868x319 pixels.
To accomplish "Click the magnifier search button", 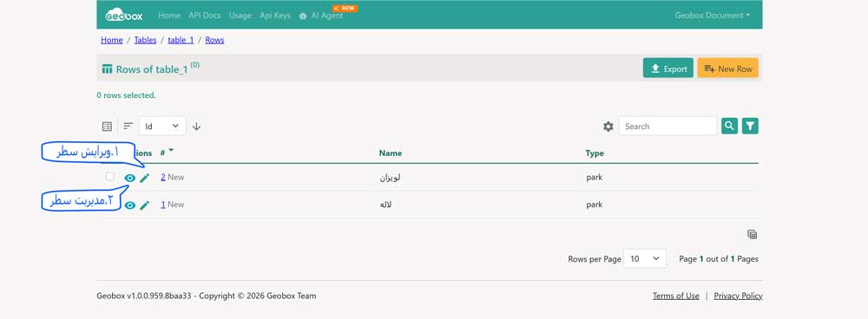I will point(730,126).
